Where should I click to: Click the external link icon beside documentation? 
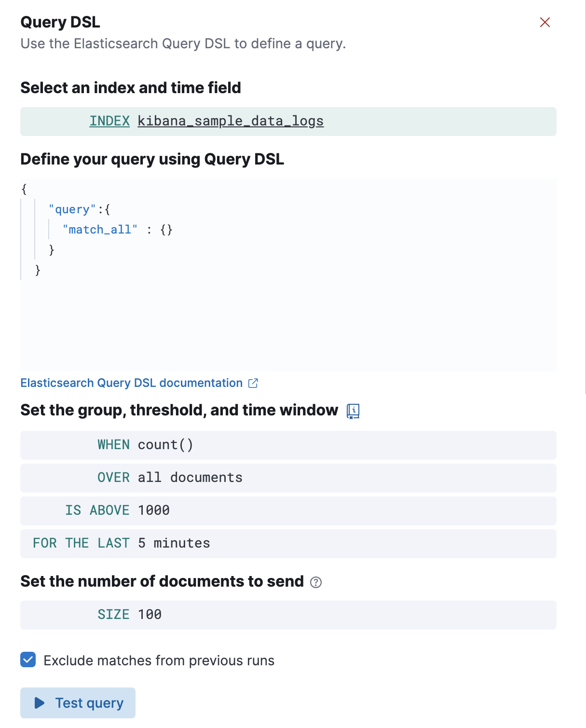coord(253,383)
